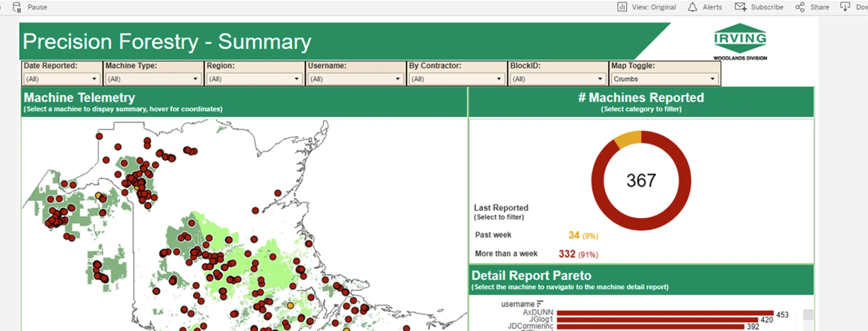Click the Pause updates icon
This screenshot has height=331, width=868.
(x=17, y=6)
